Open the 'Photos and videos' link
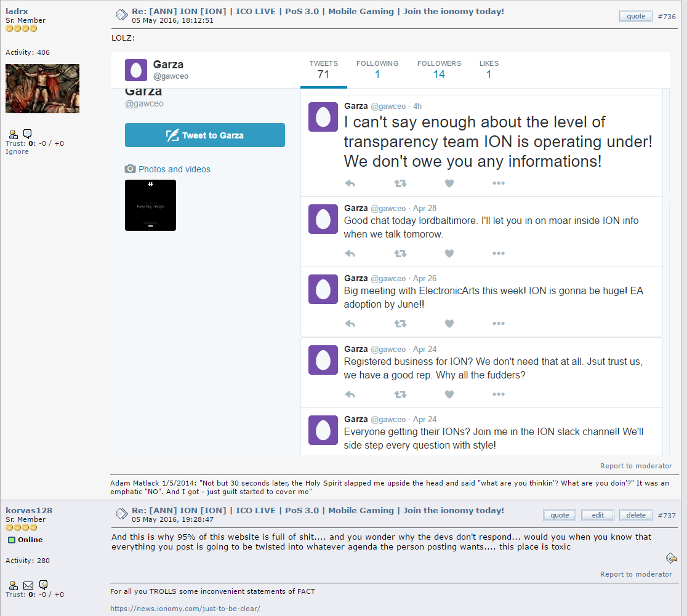 pos(174,169)
